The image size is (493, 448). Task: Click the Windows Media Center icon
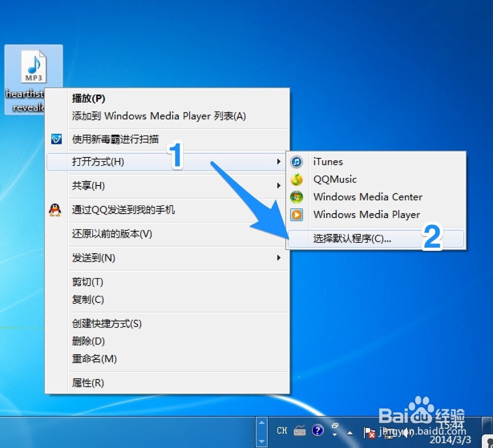click(x=296, y=197)
